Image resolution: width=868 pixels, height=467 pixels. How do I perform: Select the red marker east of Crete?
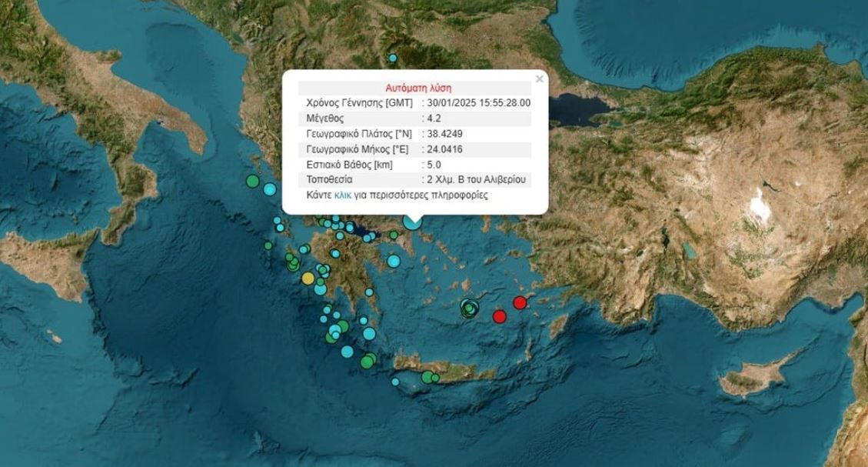coord(498,317)
